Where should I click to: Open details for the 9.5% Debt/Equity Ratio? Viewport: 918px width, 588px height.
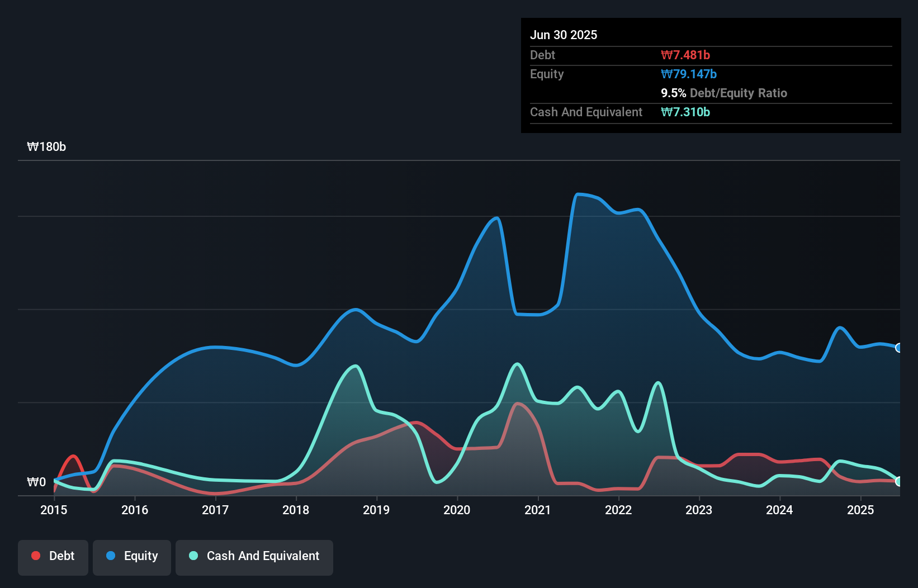coord(725,93)
